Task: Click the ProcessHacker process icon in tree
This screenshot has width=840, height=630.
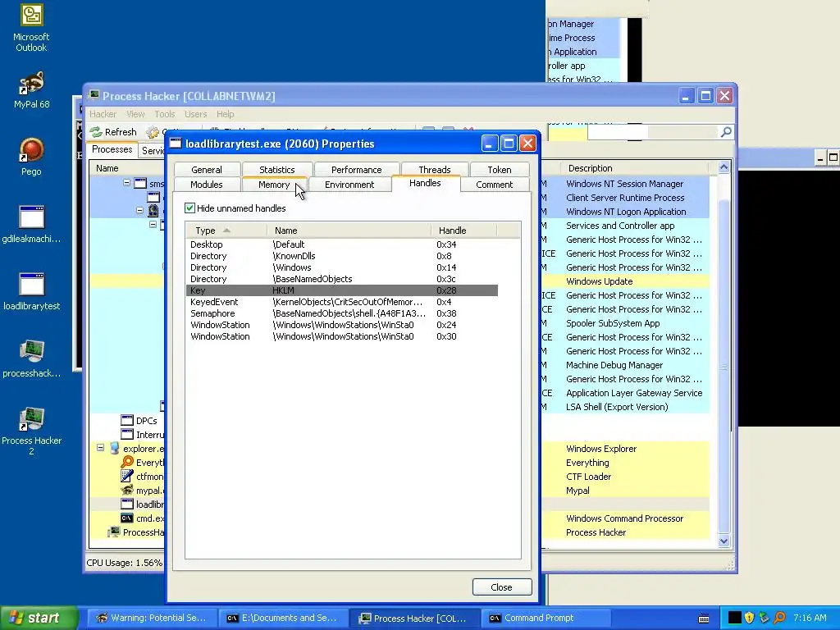Action: click(x=113, y=532)
